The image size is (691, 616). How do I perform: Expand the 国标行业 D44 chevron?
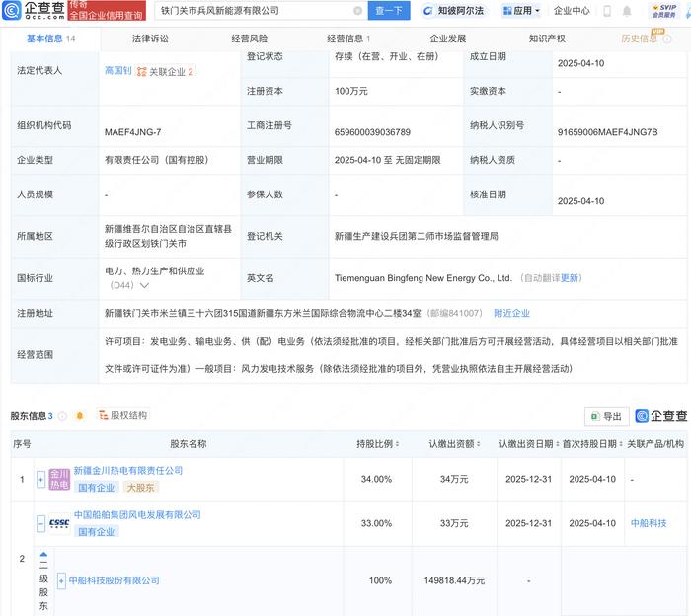[x=144, y=285]
